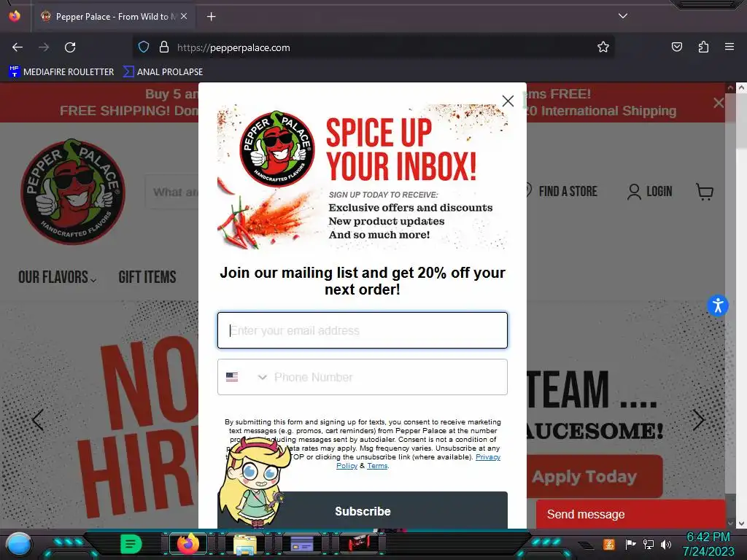Reload the Pepper Palace page
The height and width of the screenshot is (560, 747).
click(x=70, y=47)
